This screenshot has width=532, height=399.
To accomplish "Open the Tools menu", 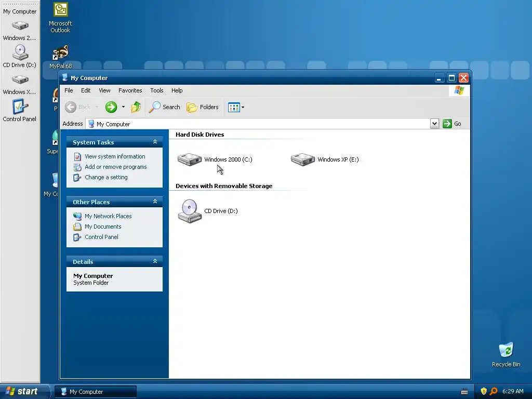I will [157, 90].
